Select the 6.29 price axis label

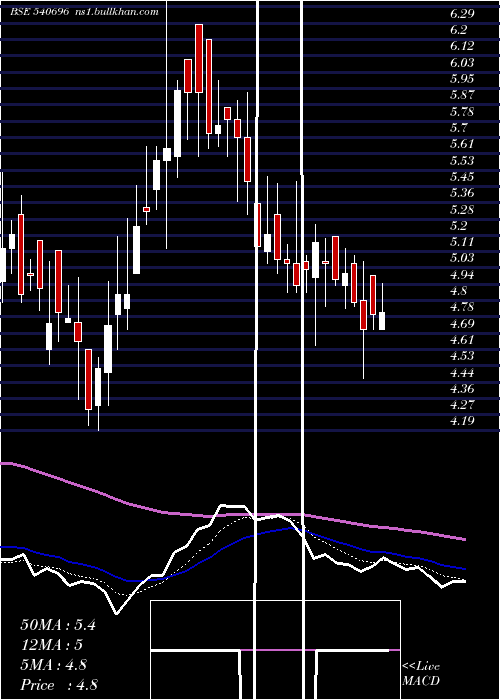[462, 13]
